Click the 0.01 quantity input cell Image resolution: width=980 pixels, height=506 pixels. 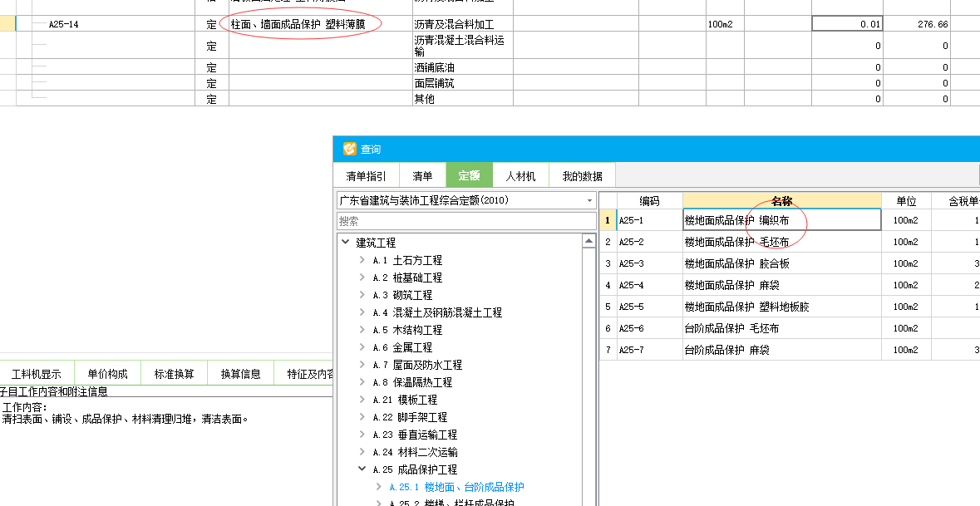coord(847,24)
